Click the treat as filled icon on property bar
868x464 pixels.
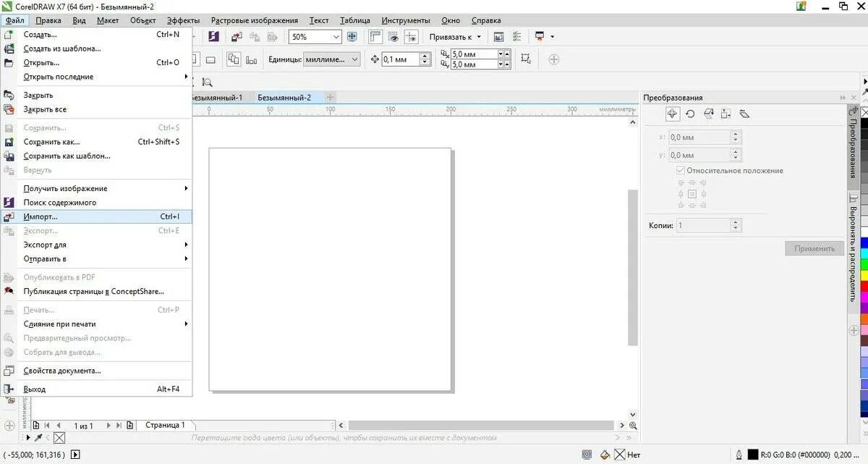click(526, 59)
